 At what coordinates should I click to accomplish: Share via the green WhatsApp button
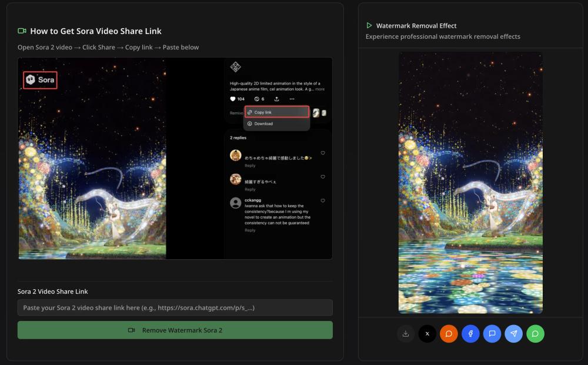coord(536,333)
